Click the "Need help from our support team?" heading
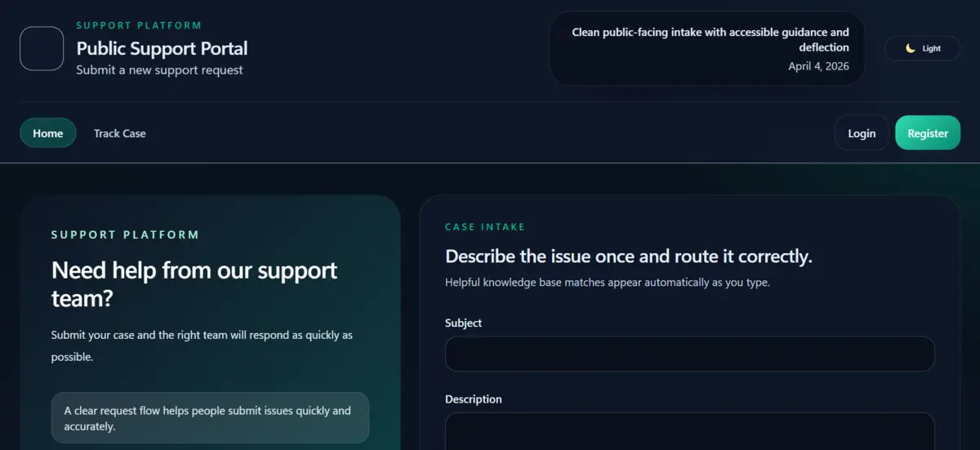The width and height of the screenshot is (980, 450). [x=194, y=284]
